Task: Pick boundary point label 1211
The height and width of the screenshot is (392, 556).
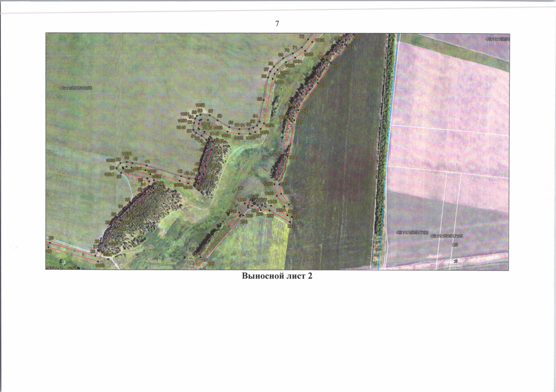Action: click(x=196, y=254)
